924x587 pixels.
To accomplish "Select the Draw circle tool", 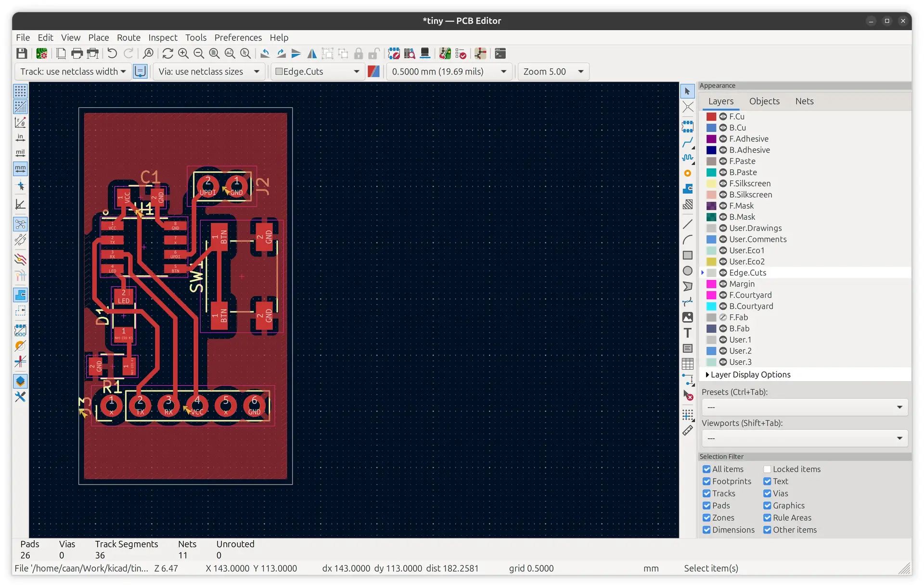I will click(x=688, y=271).
